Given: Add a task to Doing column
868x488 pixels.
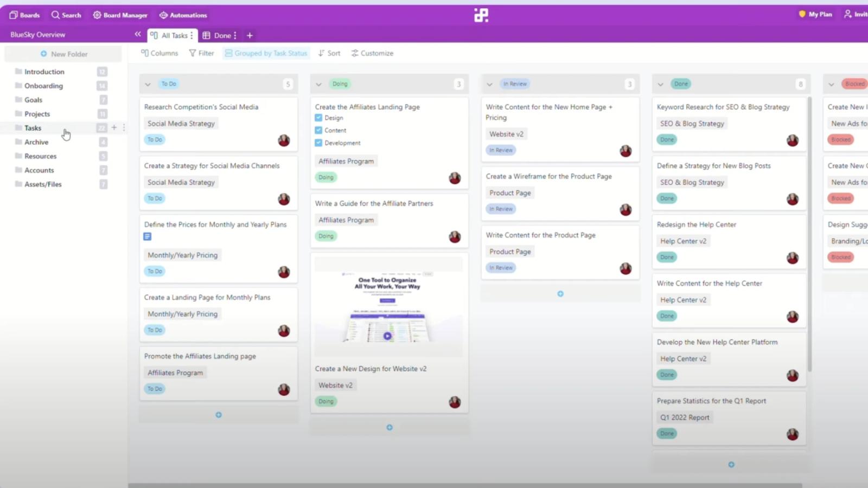Looking at the screenshot, I should 390,427.
